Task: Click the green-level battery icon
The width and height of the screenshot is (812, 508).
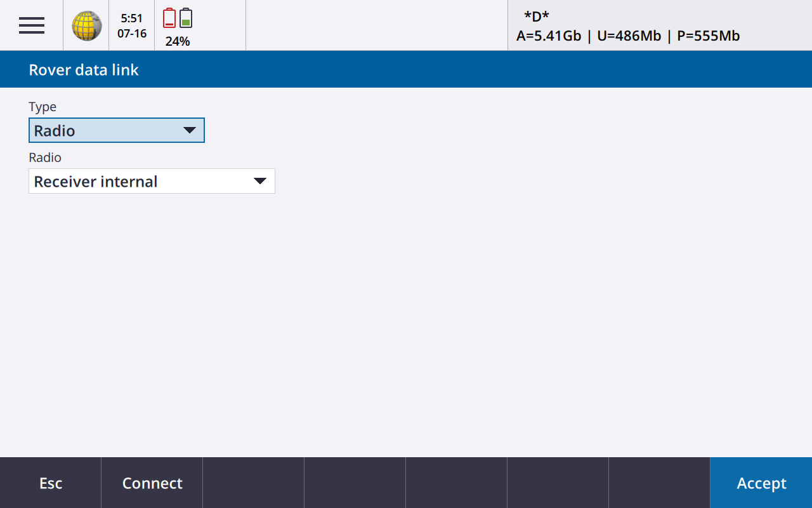Action: pyautogui.click(x=186, y=18)
